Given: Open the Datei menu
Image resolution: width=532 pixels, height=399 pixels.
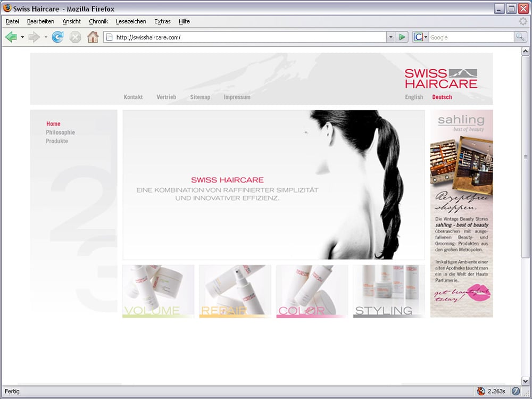Looking at the screenshot, I should pyautogui.click(x=12, y=21).
